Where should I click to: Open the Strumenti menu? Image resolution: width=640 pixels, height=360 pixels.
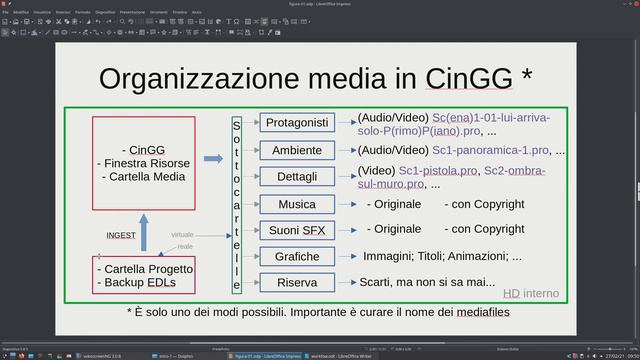tap(158, 12)
